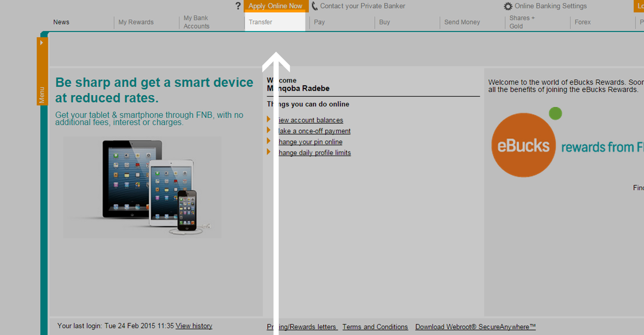644x335 pixels.
Task: Open the Buy tab
Action: click(385, 22)
